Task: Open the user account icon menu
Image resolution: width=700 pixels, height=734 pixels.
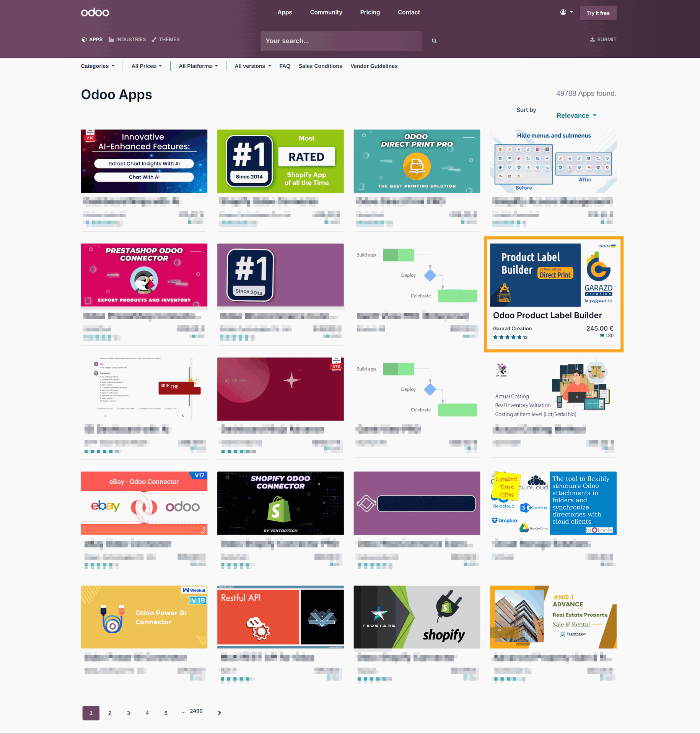Action: click(566, 12)
